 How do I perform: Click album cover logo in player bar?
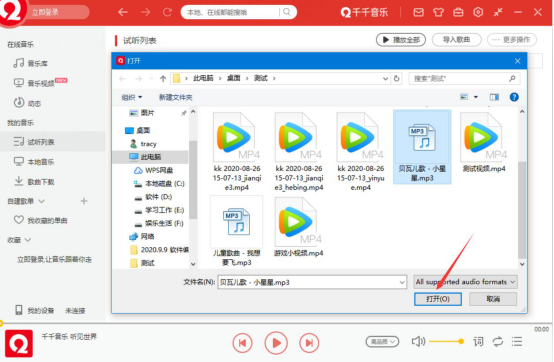pyautogui.click(x=19, y=344)
